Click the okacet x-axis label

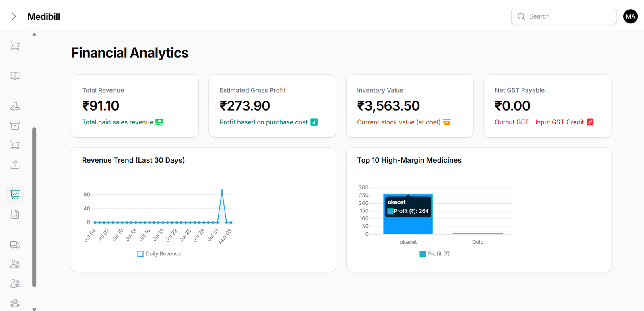(x=408, y=242)
